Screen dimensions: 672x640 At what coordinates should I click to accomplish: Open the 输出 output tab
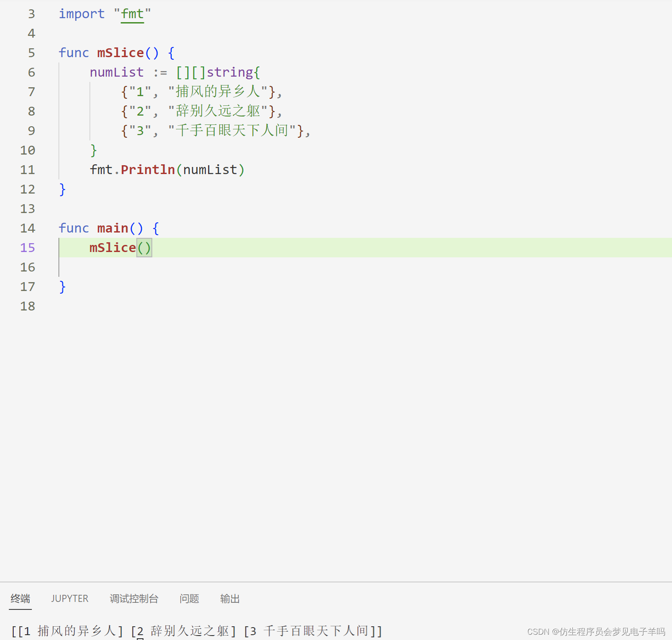pos(230,599)
